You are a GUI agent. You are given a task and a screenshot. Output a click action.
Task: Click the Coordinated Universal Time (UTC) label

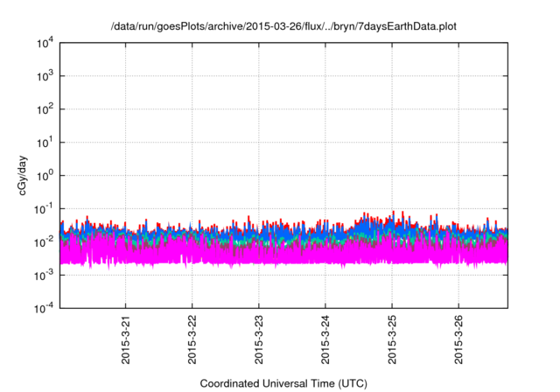pyautogui.click(x=283, y=383)
